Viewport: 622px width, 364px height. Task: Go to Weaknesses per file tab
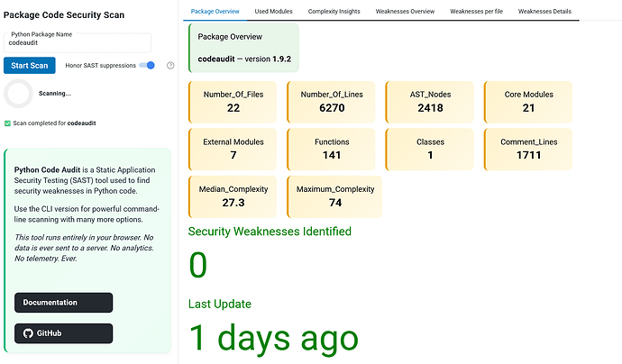(x=477, y=11)
